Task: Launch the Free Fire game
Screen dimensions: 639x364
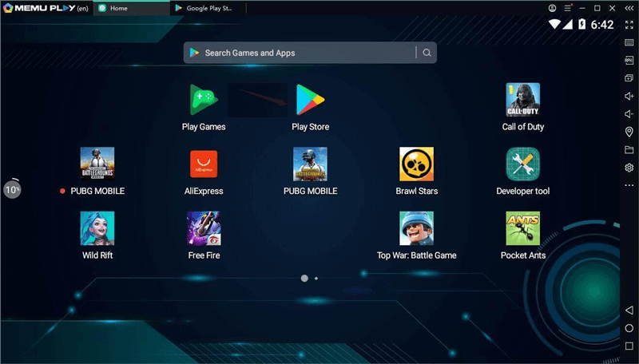Action: [204, 229]
